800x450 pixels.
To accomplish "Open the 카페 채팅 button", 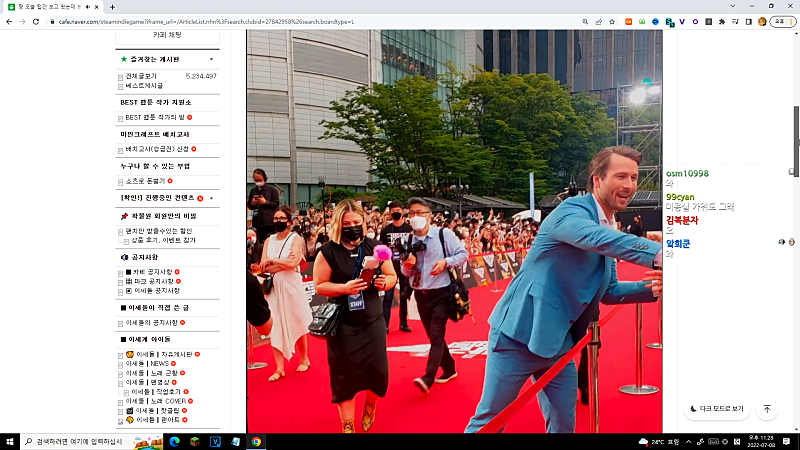I will point(167,35).
